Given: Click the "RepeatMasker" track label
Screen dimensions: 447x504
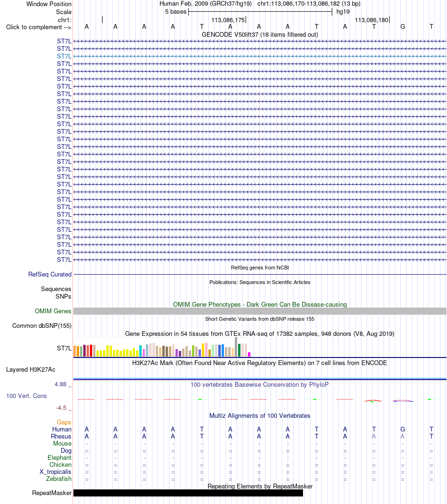Looking at the screenshot, I should 52,493.
